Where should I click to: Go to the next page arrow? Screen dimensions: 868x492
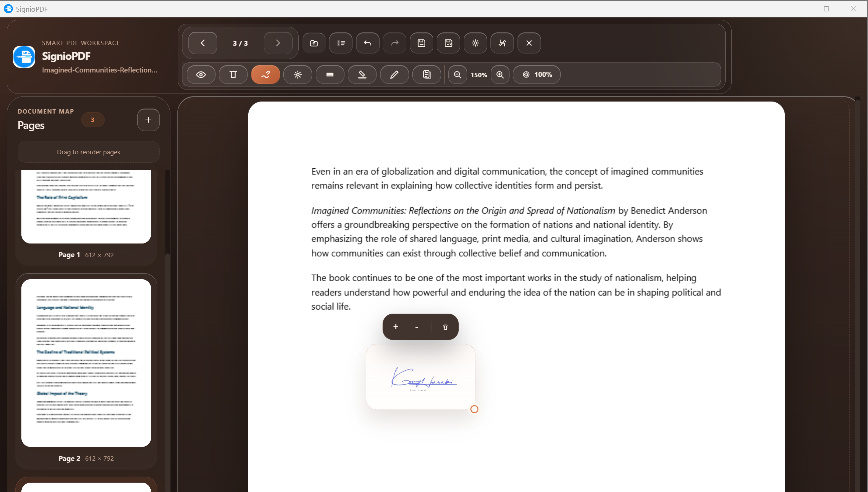[278, 43]
